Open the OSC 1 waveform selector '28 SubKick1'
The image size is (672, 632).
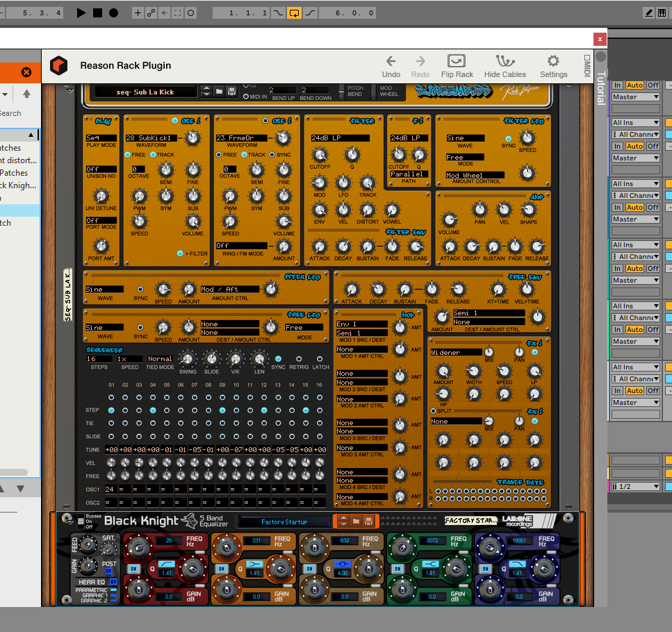(151, 138)
